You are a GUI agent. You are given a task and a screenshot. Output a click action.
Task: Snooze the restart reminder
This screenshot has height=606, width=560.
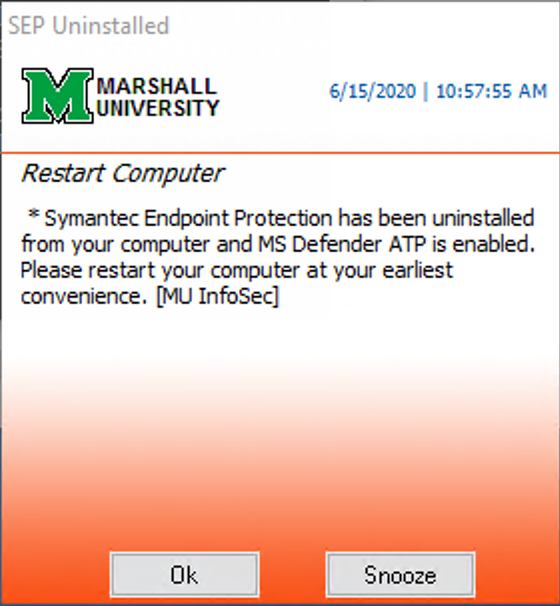pyautogui.click(x=400, y=575)
